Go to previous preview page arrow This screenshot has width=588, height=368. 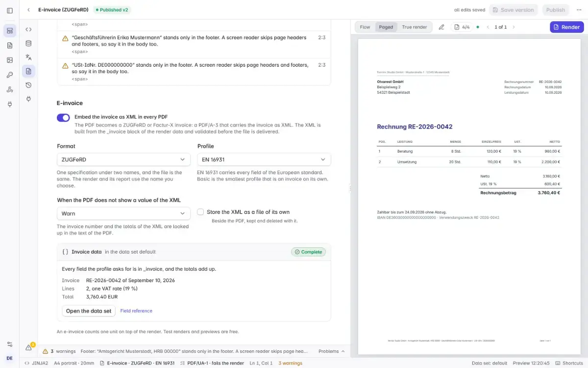point(488,27)
